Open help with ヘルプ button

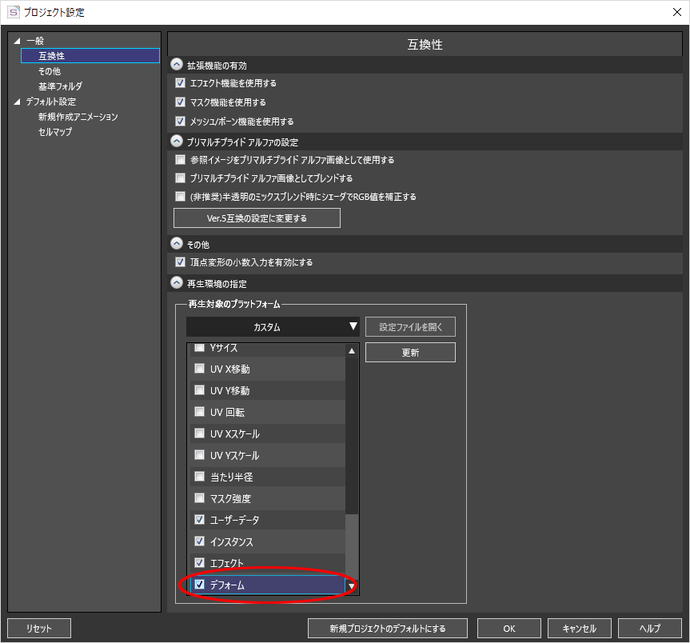point(650,628)
